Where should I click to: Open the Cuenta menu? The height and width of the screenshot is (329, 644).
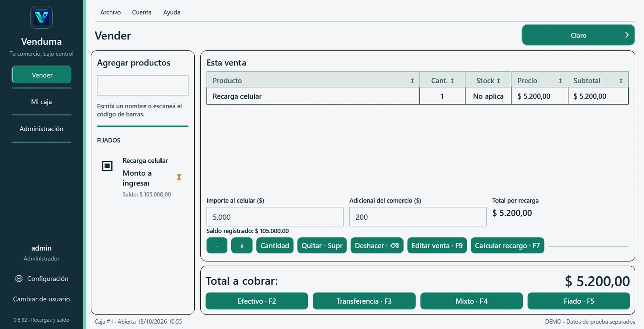pos(142,12)
